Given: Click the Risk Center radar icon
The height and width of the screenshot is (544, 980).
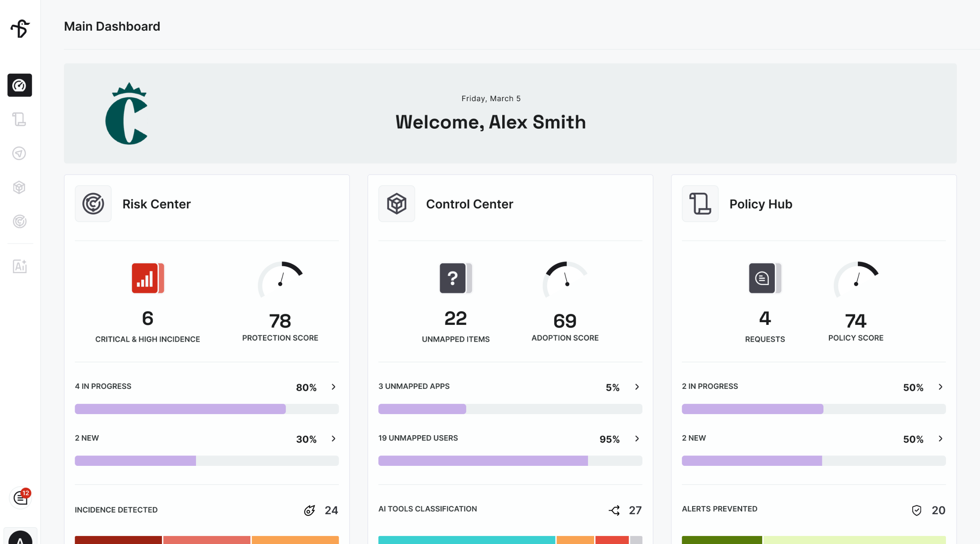Looking at the screenshot, I should click(x=93, y=204).
